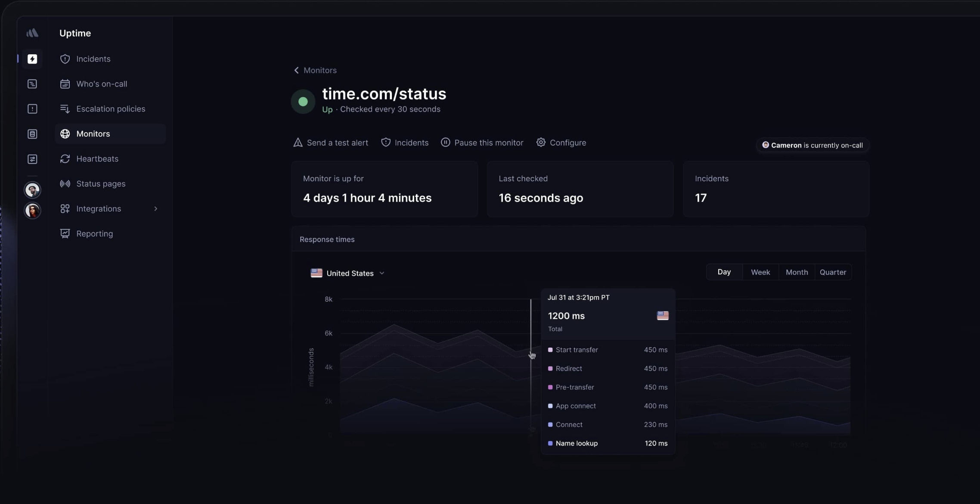This screenshot has width=980, height=504.
Task: Toggle Day view for response times
Action: [x=724, y=272]
